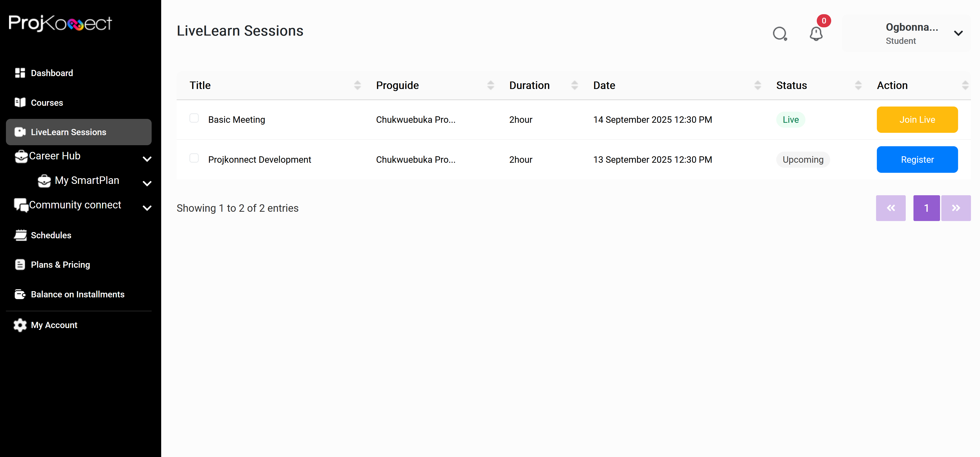Click the Schedules calendar icon
Screen dimensions: 980x457
[20, 235]
